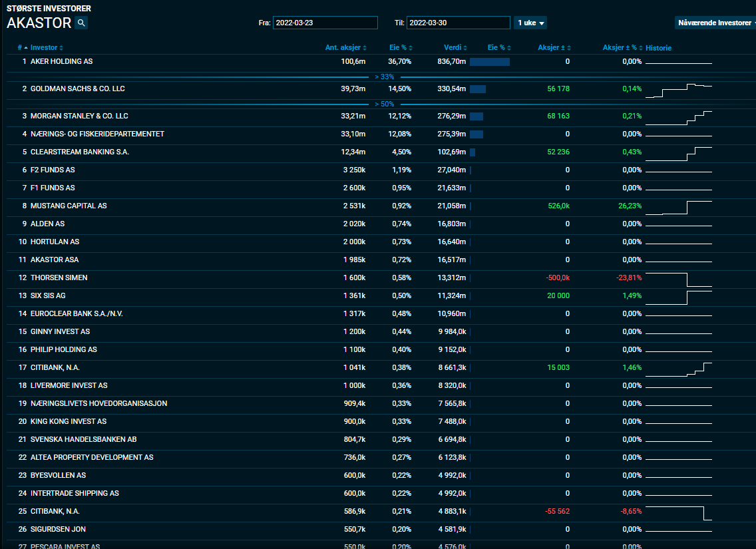756x549 pixels.
Task: Select investor INTERTRADE SHIPPING AS
Action: (75, 493)
